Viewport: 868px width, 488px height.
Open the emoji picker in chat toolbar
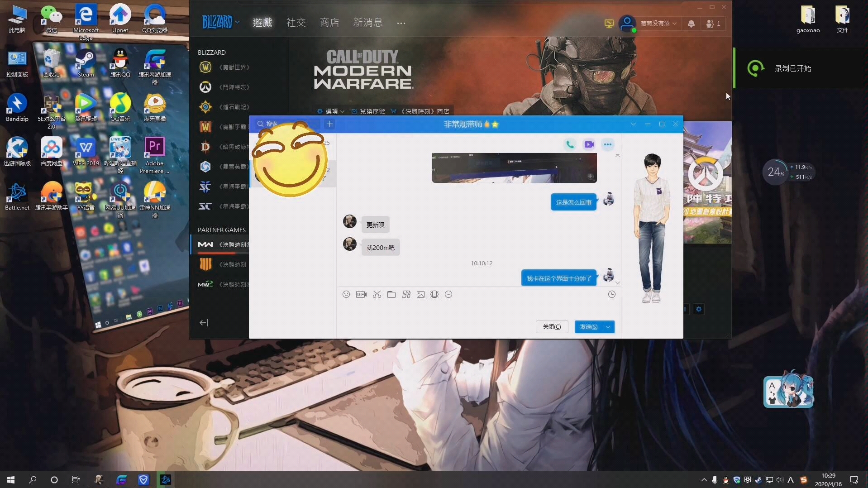coord(346,294)
